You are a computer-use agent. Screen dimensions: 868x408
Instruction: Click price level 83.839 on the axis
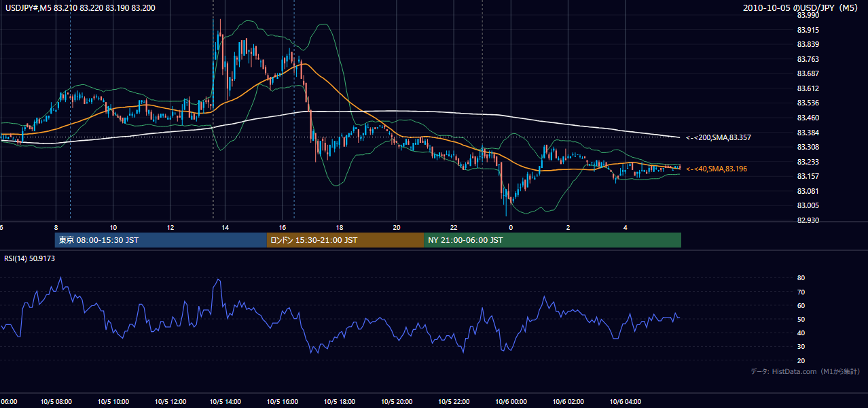[x=807, y=44]
